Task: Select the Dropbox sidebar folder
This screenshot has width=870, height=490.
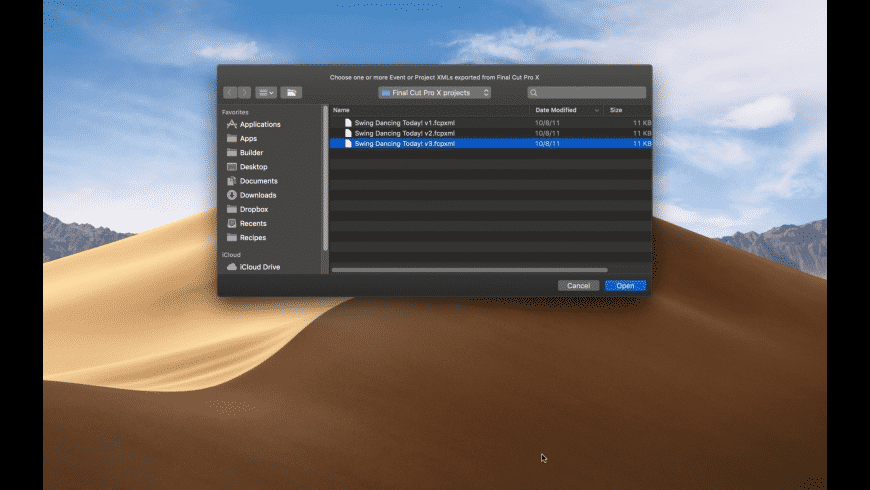Action: click(254, 210)
